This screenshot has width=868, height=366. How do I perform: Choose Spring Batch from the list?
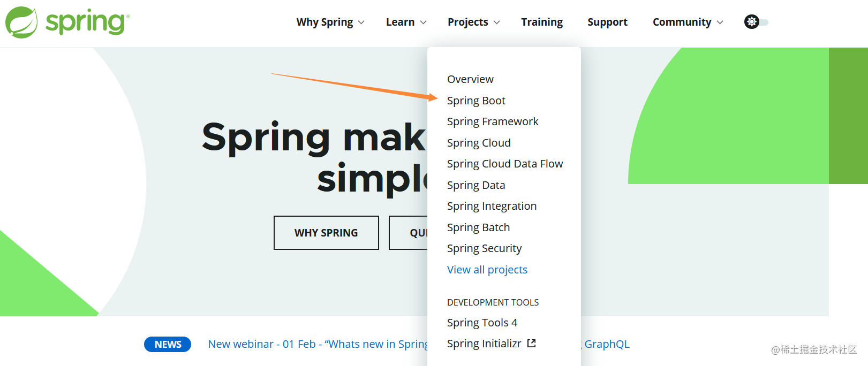[x=478, y=227]
